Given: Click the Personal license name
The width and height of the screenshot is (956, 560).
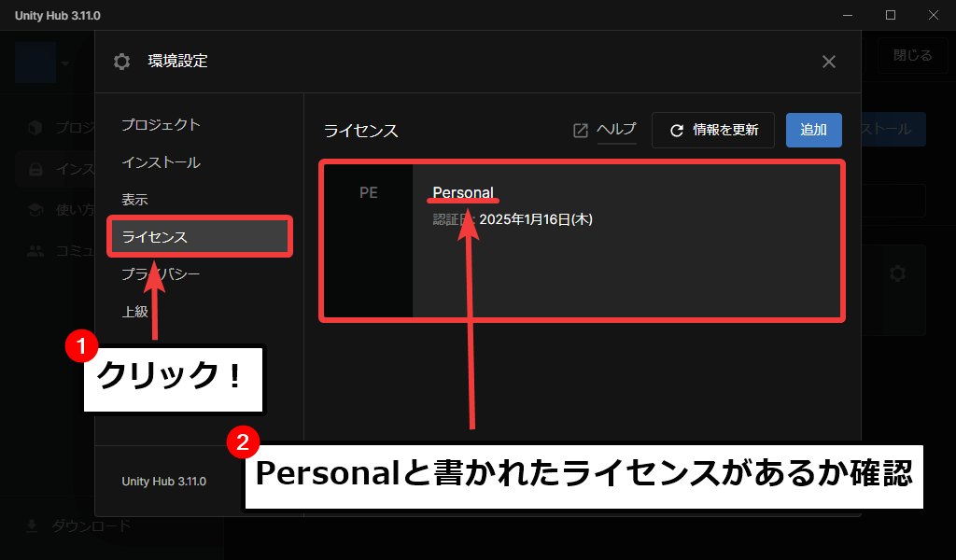Looking at the screenshot, I should pos(463,192).
